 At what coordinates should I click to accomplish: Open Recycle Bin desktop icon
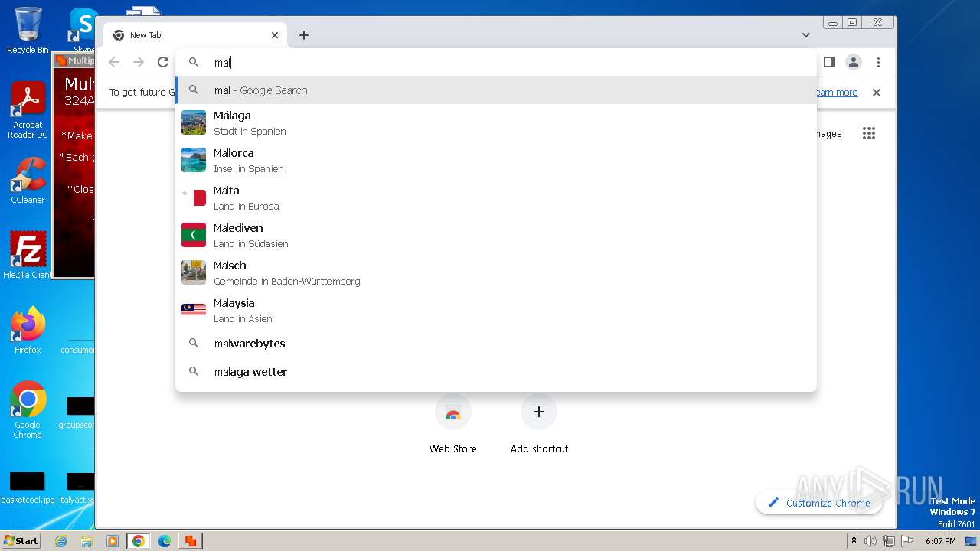pos(28,31)
